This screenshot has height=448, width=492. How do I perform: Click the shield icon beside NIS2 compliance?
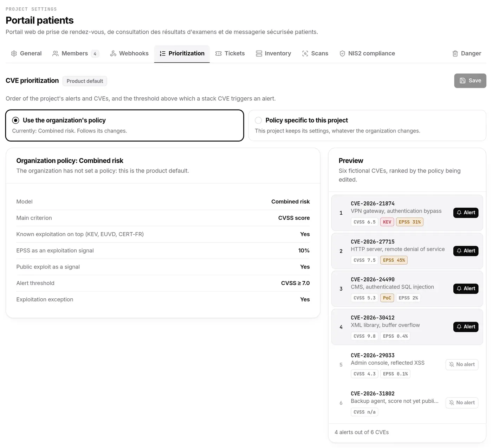[x=342, y=53]
